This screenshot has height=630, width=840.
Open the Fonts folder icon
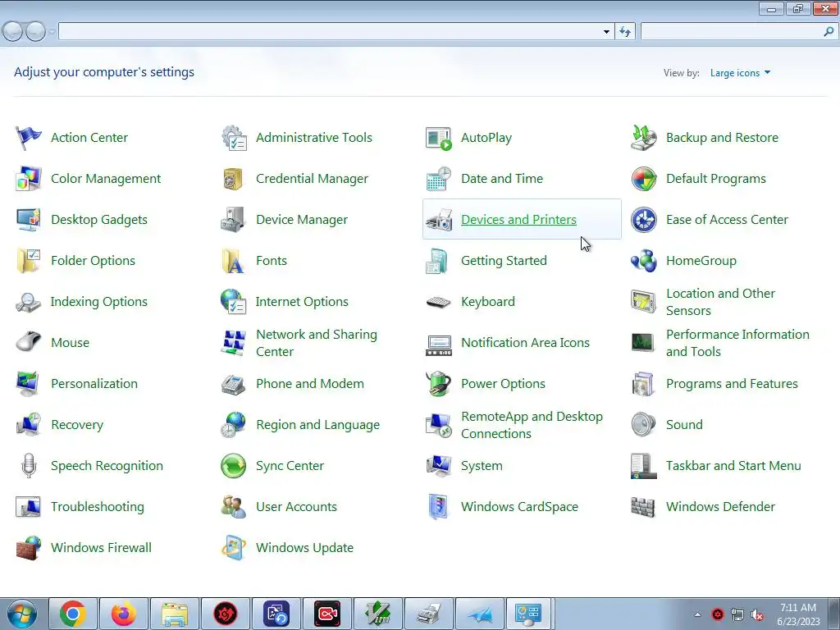coord(234,261)
